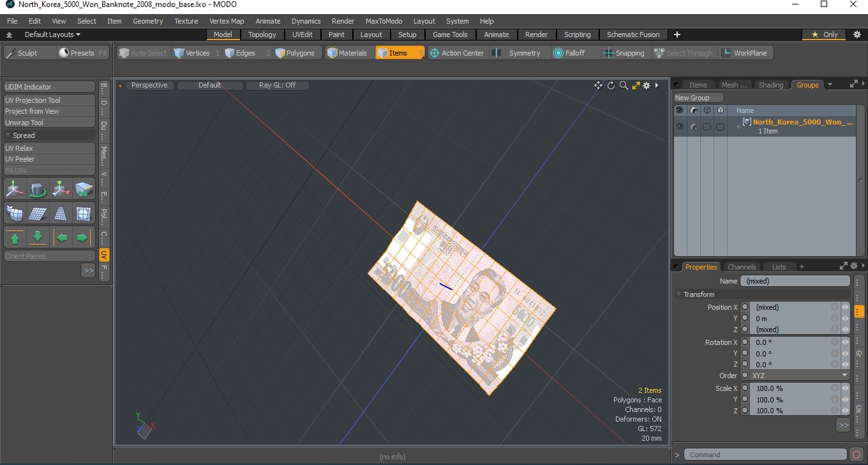
Task: Click the third transform icon with green handle
Action: (x=61, y=190)
